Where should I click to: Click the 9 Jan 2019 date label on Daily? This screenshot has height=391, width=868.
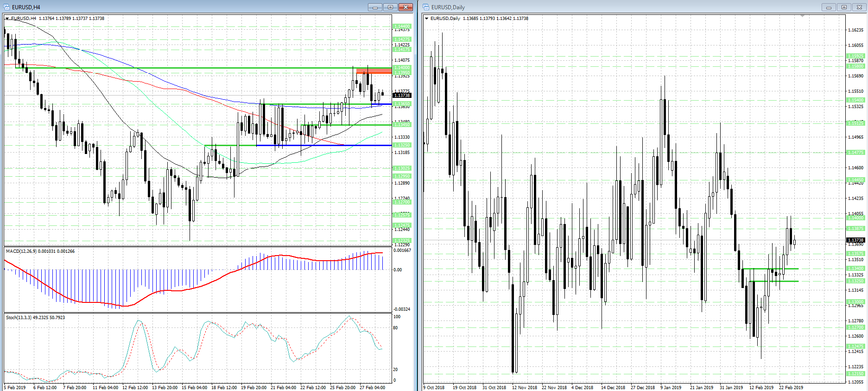click(671, 388)
